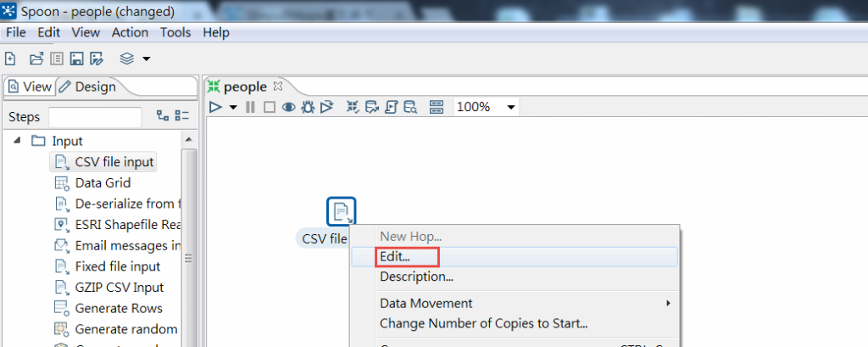Collapse the Input folder
The height and width of the screenshot is (347, 868).
coord(18,141)
